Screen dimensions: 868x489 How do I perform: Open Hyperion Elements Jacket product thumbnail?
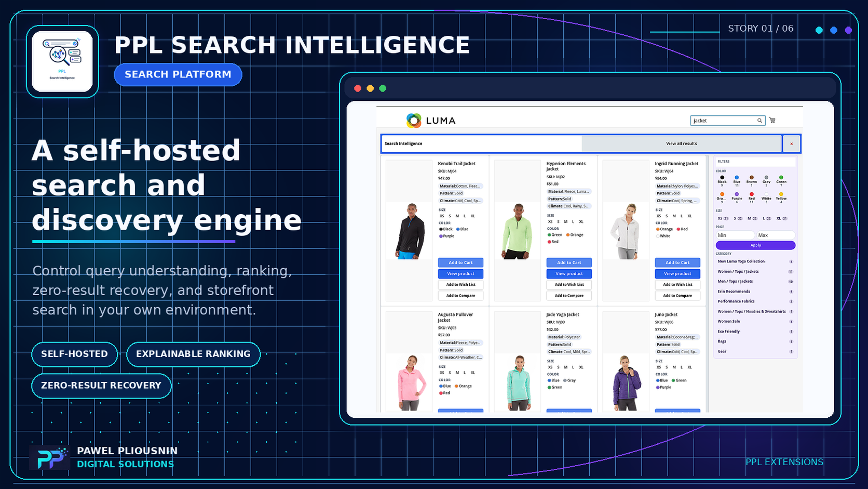518,231
